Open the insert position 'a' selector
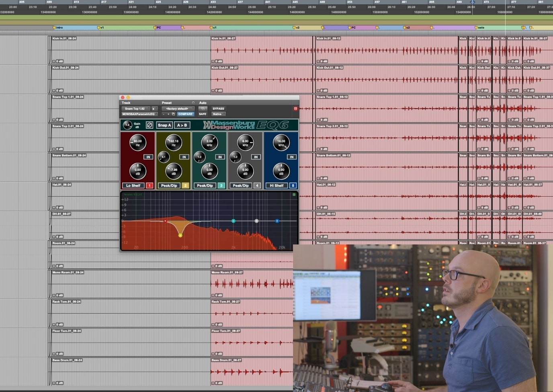This screenshot has width=553, height=392. (154, 109)
